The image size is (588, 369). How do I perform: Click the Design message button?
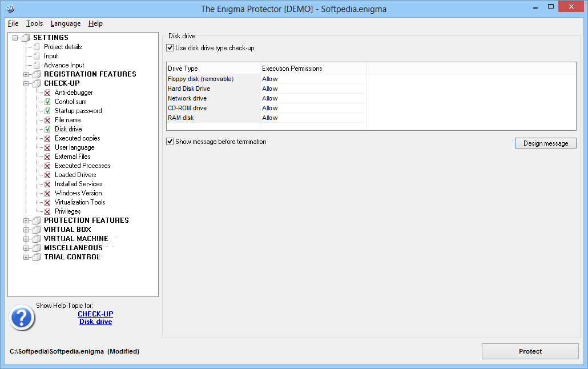tap(546, 143)
